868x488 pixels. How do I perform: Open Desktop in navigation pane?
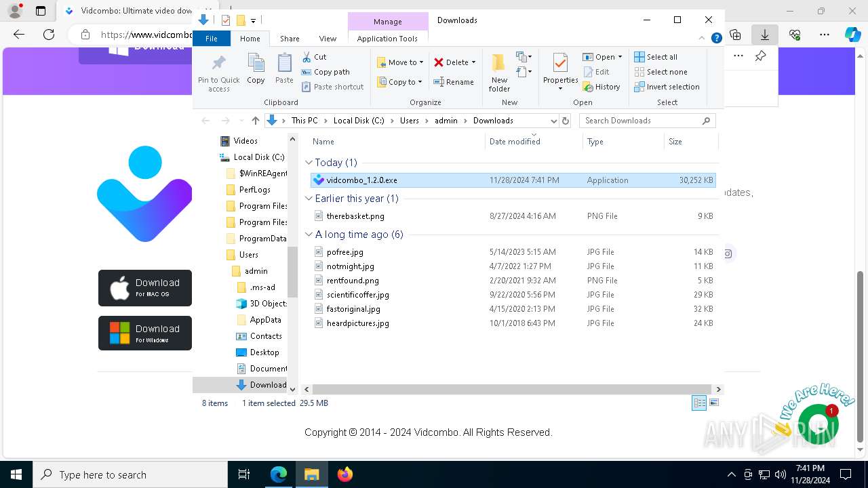(264, 352)
